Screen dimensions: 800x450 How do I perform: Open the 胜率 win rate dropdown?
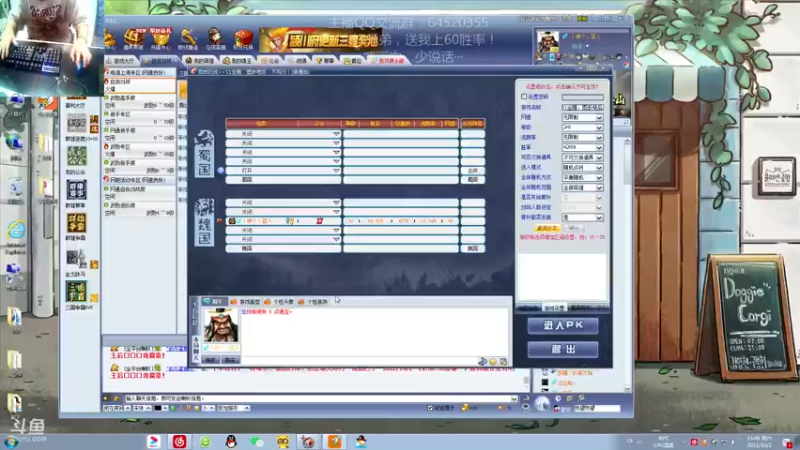[x=582, y=147]
